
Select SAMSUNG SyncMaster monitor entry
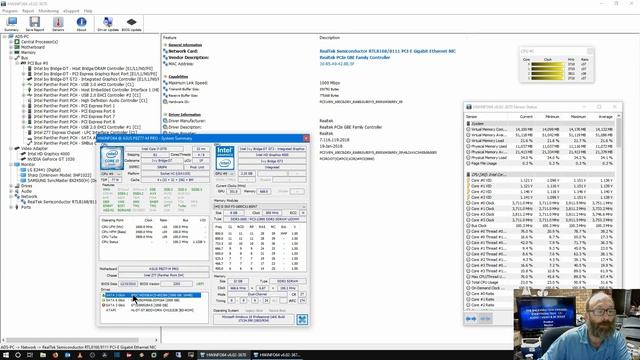(x=62, y=180)
